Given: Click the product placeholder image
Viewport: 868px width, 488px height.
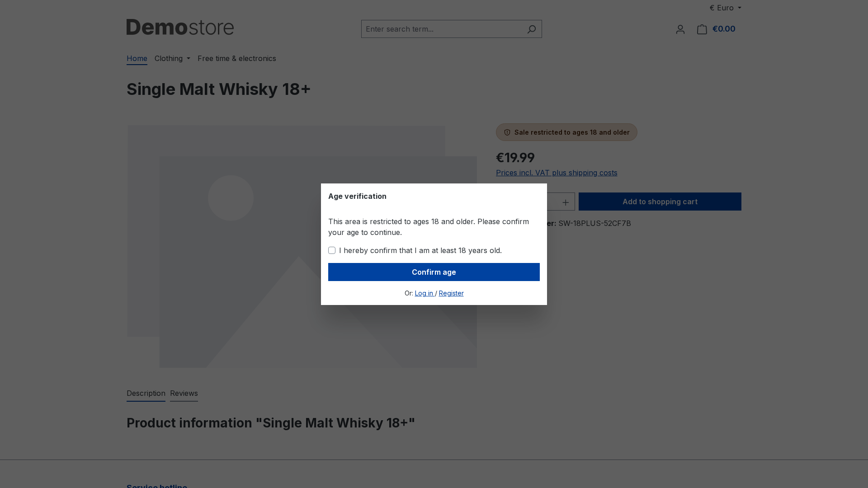Looking at the screenshot, I should tap(302, 246).
